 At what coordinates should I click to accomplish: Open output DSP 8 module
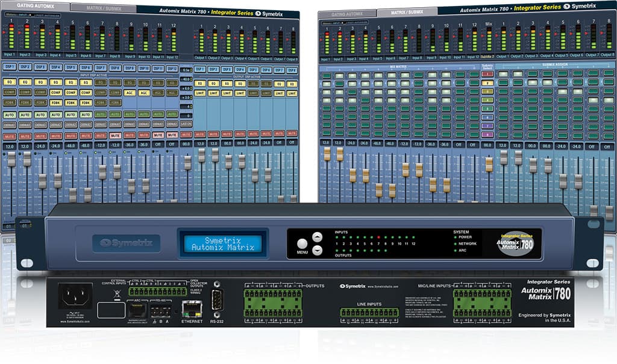click(292, 71)
